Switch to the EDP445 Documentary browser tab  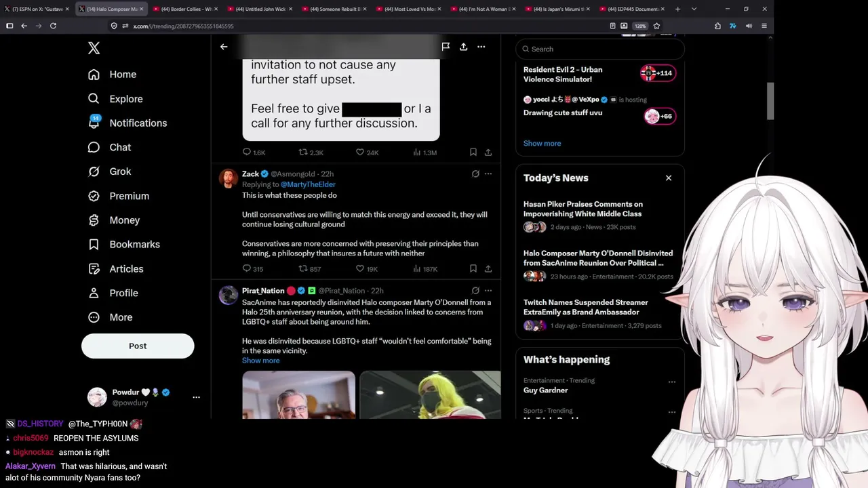pos(632,9)
